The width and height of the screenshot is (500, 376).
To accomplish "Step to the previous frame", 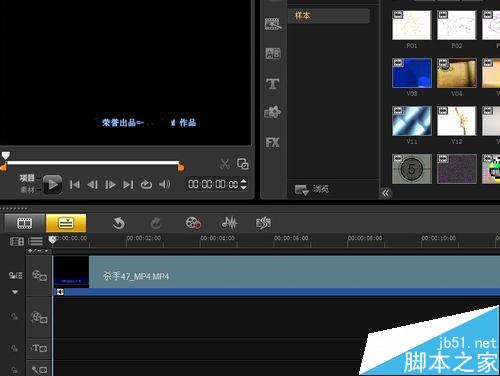I will (92, 184).
